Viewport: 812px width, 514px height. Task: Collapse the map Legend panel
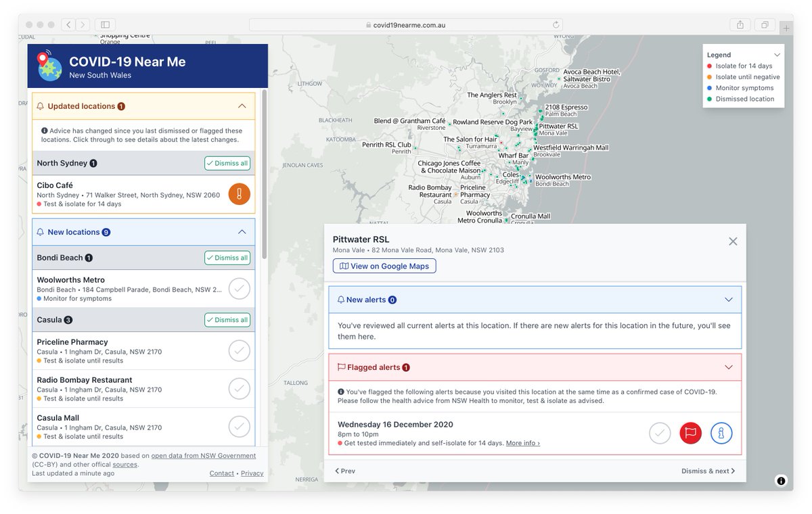coord(777,55)
